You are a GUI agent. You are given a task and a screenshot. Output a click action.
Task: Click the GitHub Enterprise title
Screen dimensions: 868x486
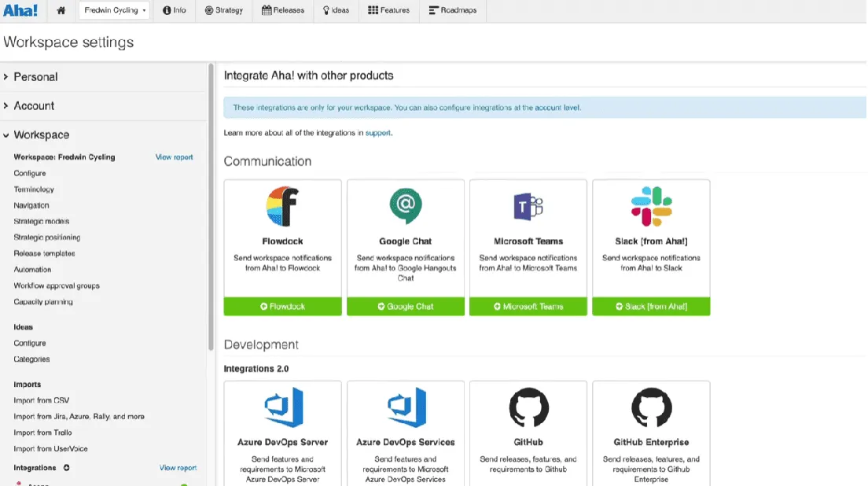click(x=651, y=442)
